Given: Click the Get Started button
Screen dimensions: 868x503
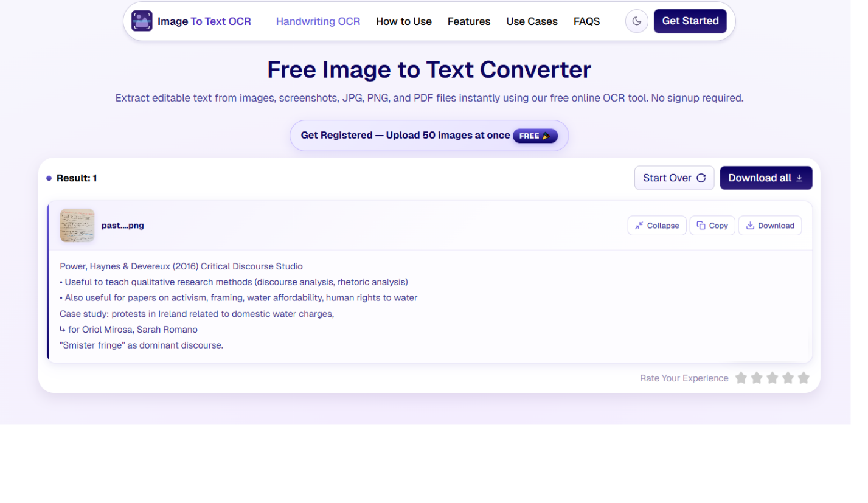Looking at the screenshot, I should pyautogui.click(x=690, y=21).
